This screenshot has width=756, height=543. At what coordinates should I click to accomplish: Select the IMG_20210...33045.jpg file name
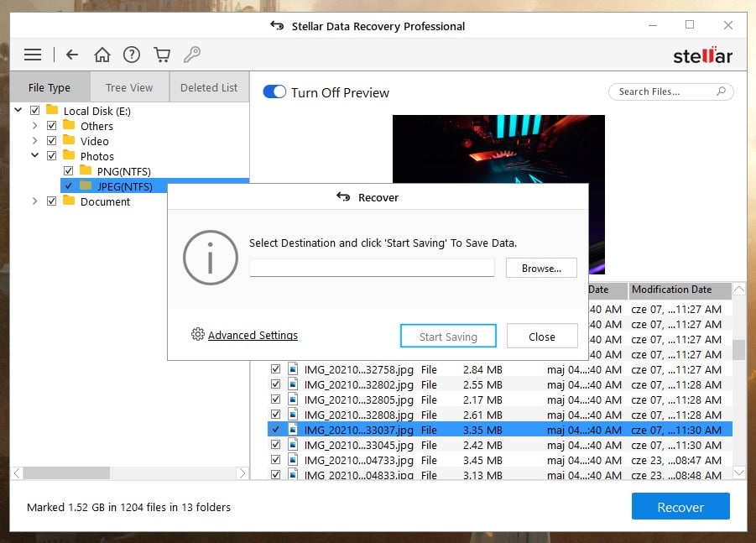(x=359, y=445)
